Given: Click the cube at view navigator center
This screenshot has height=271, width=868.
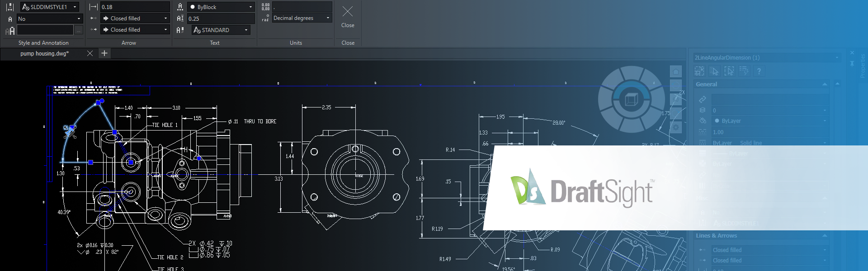Looking at the screenshot, I should coord(631,99).
